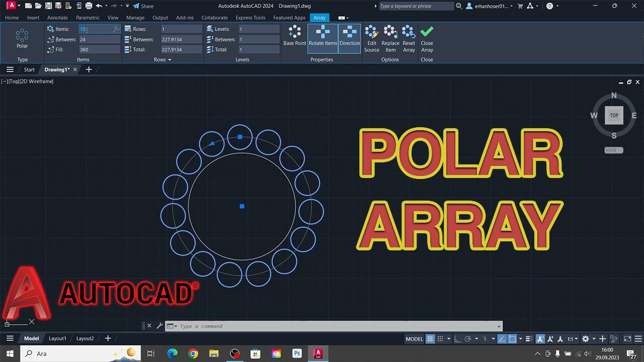
Task: Open Google Chrome from the taskbar
Action: (x=193, y=353)
